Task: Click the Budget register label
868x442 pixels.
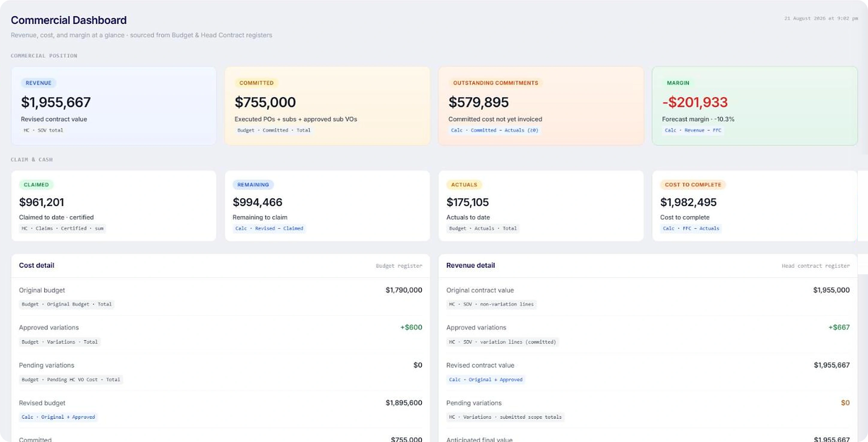Action: pyautogui.click(x=399, y=266)
